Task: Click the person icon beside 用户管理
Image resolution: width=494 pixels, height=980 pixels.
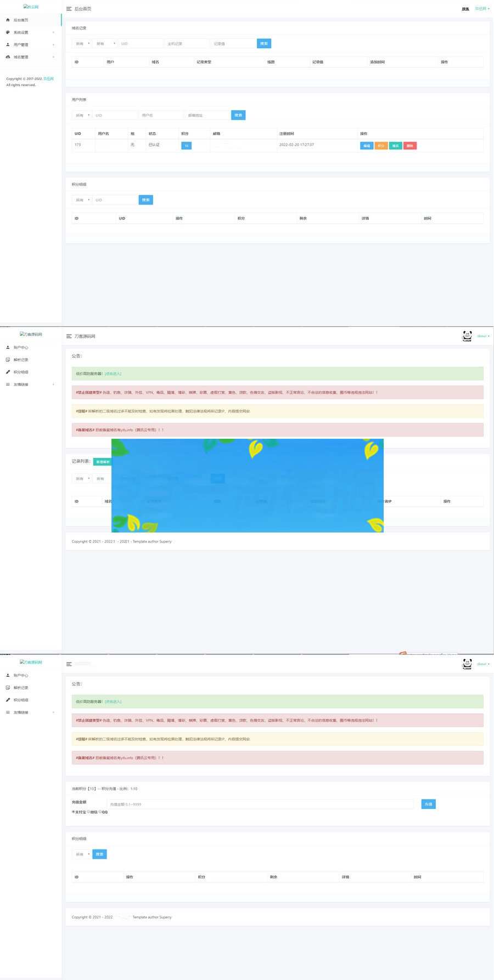Action: tap(8, 45)
